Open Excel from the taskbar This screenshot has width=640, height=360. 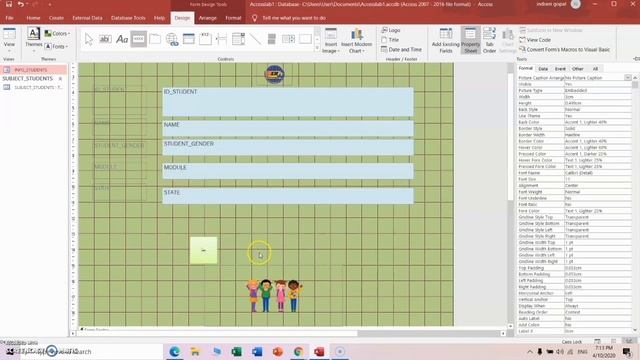pyautogui.click(x=236, y=351)
